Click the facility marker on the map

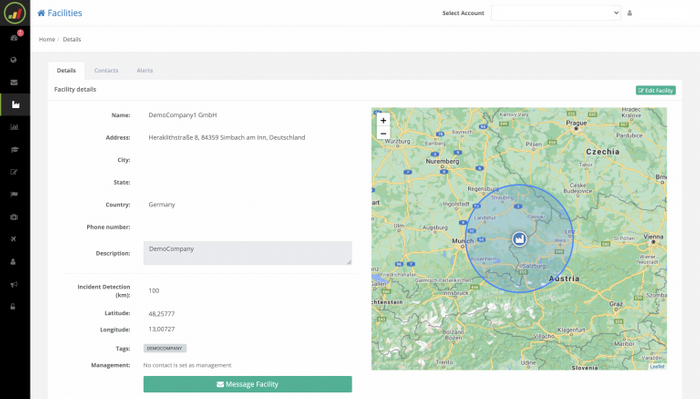pyautogui.click(x=519, y=239)
